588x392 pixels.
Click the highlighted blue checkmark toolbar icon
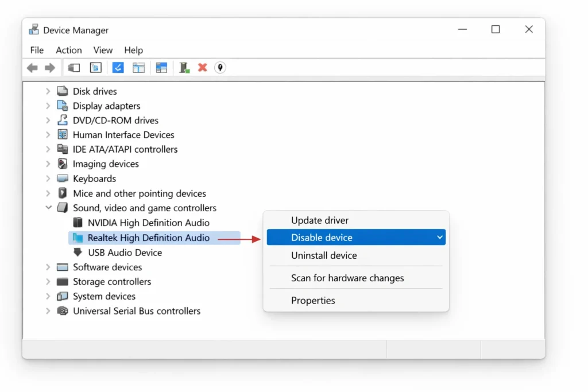click(x=118, y=67)
